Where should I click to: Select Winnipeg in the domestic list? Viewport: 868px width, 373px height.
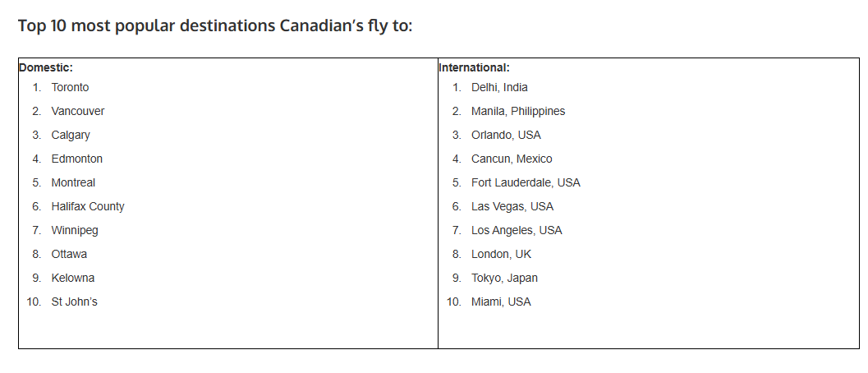coord(75,230)
